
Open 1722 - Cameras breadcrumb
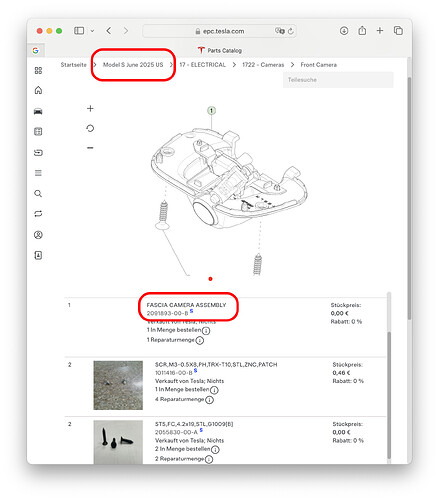coord(263,65)
